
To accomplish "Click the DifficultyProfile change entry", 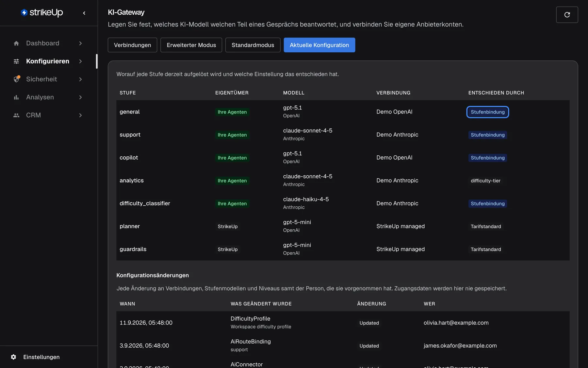I will [x=261, y=322].
